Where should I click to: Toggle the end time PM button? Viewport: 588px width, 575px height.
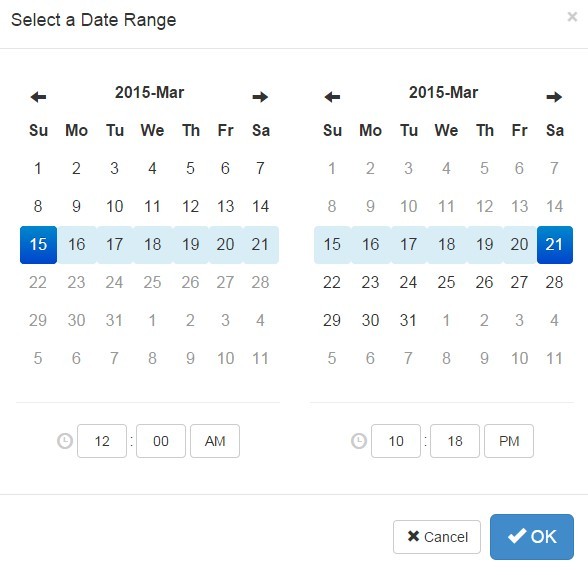click(x=509, y=441)
